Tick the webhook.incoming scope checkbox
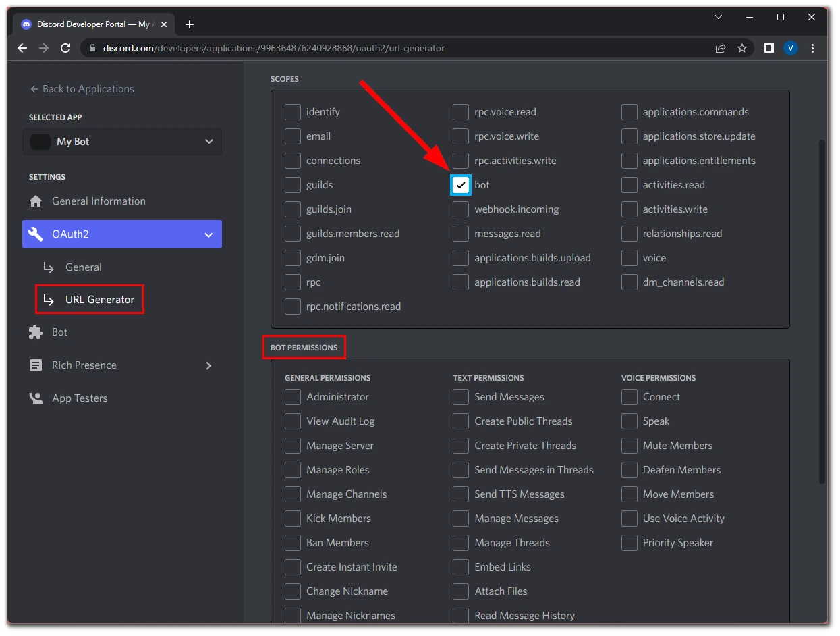The image size is (840, 636). [461, 209]
